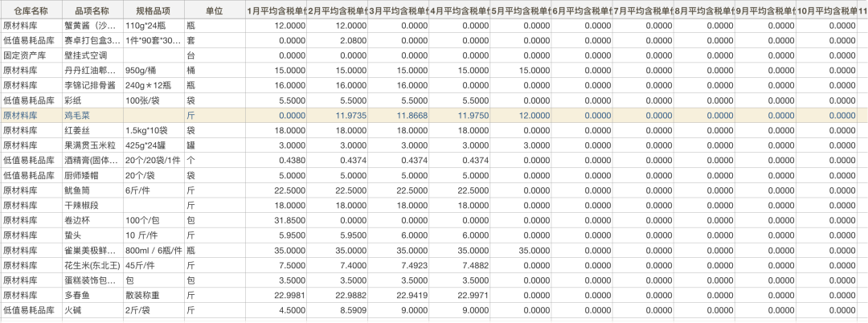The height and width of the screenshot is (323, 868).
Task: Click the 规格品项 column header
Action: pos(153,10)
